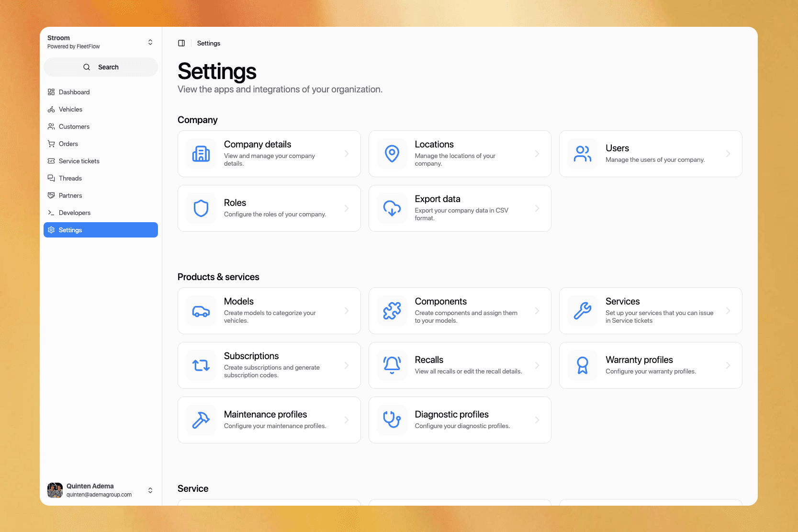
Task: Click the Search field in the sidebar
Action: pos(101,67)
